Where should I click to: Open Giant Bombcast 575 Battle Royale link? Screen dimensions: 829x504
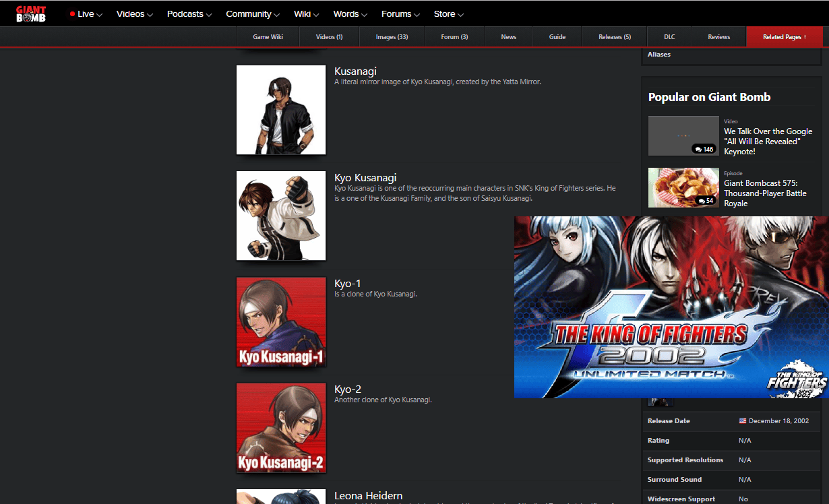point(765,193)
